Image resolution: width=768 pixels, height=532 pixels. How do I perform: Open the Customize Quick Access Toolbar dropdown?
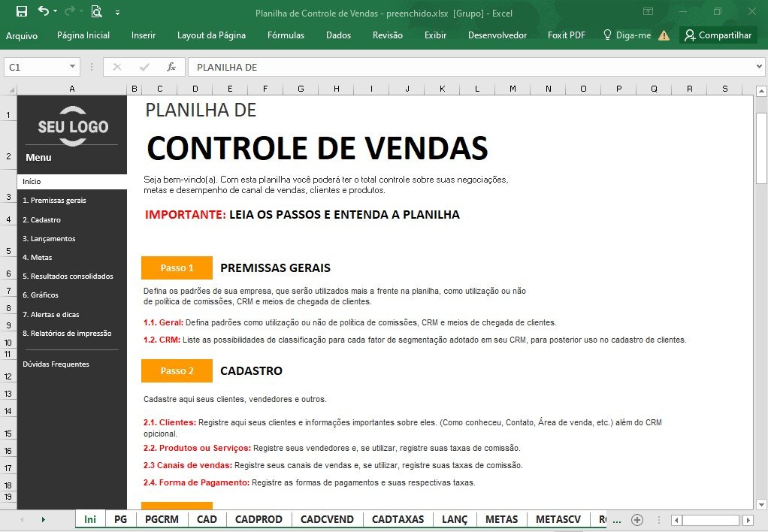(117, 13)
